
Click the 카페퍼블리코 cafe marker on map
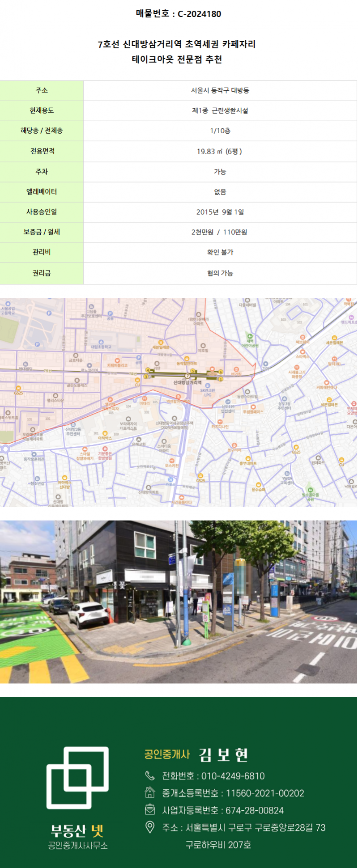(117, 360)
